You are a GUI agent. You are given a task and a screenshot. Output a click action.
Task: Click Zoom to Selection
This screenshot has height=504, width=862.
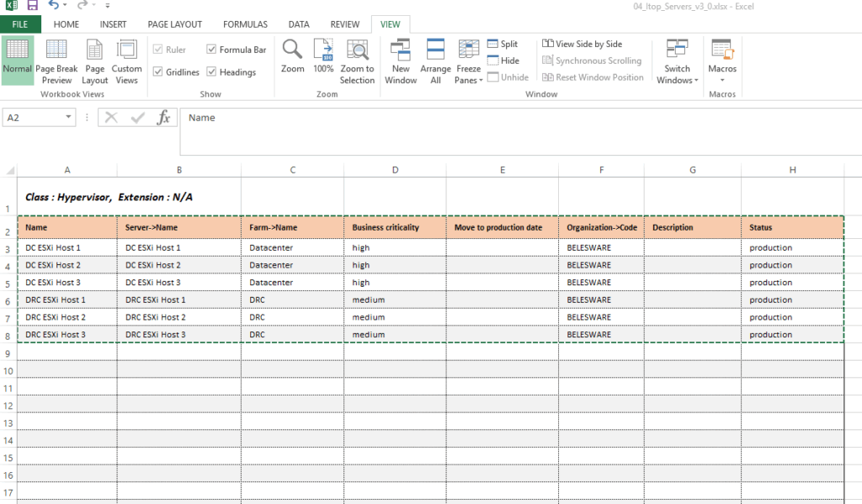point(358,61)
